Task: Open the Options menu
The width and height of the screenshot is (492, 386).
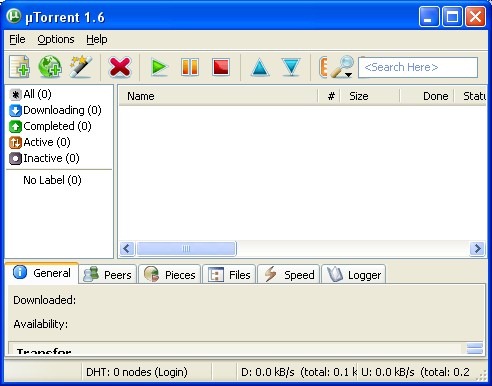Action: tap(56, 39)
